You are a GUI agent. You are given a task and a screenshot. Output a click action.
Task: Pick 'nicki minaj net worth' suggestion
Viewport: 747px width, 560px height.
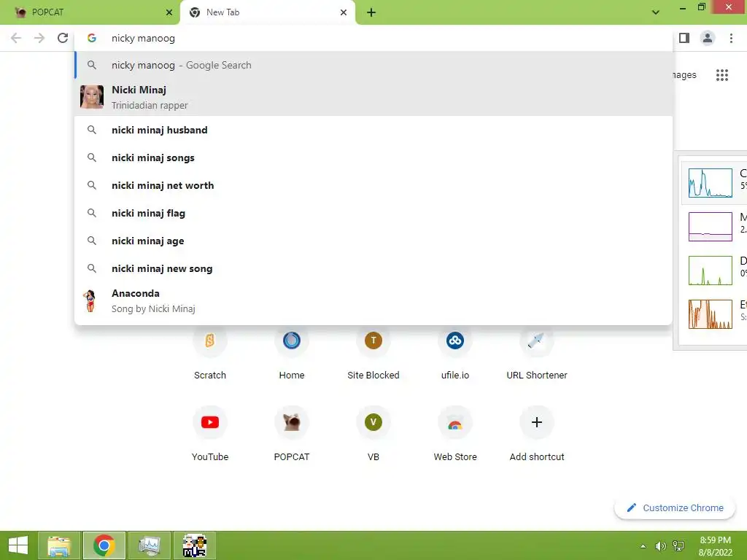point(374,185)
